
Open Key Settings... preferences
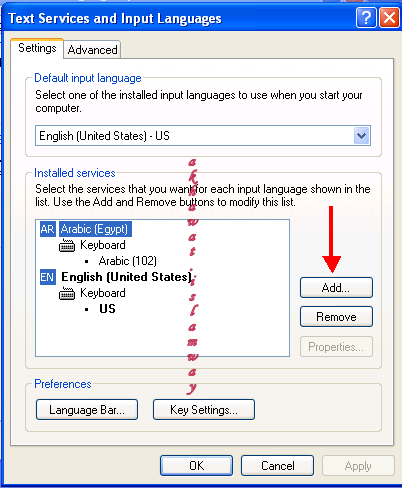click(x=204, y=410)
